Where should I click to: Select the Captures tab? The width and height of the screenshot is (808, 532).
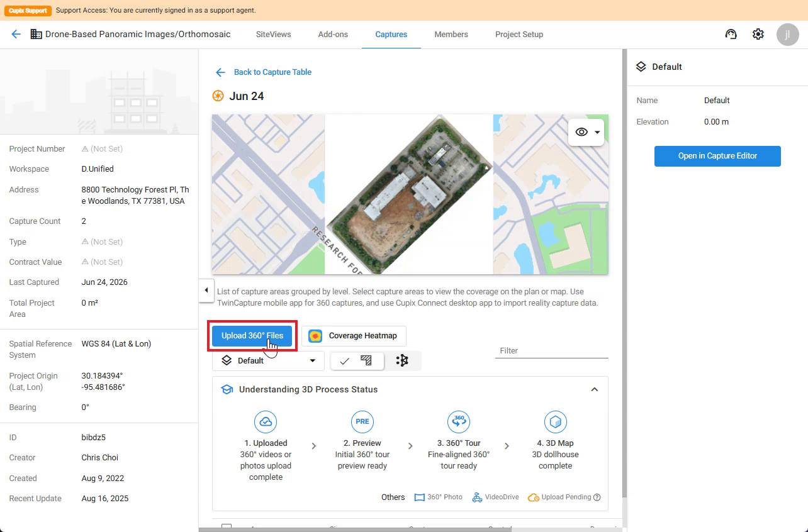tap(391, 35)
